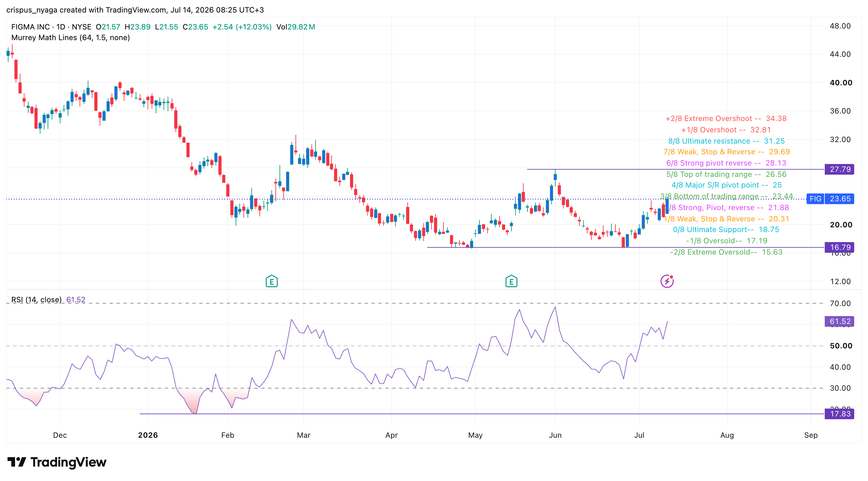Click the 3/8 Bottom of trading range label
868x481 pixels.
pyautogui.click(x=726, y=197)
